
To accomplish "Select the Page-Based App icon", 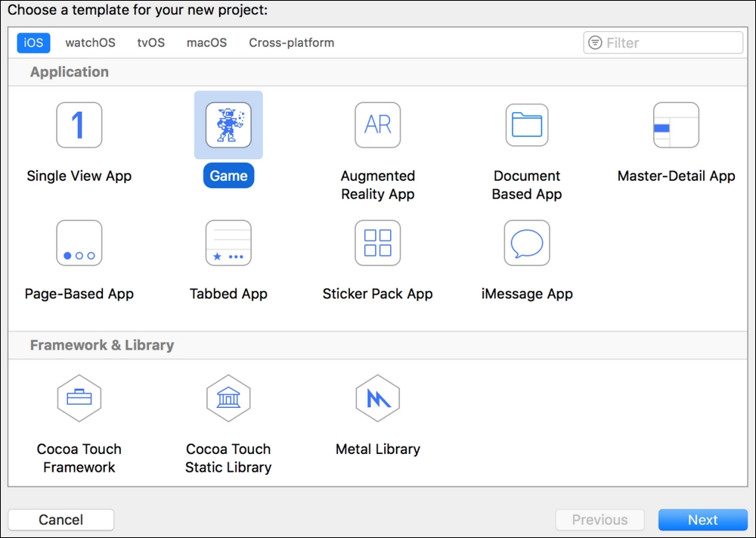I will pyautogui.click(x=79, y=243).
